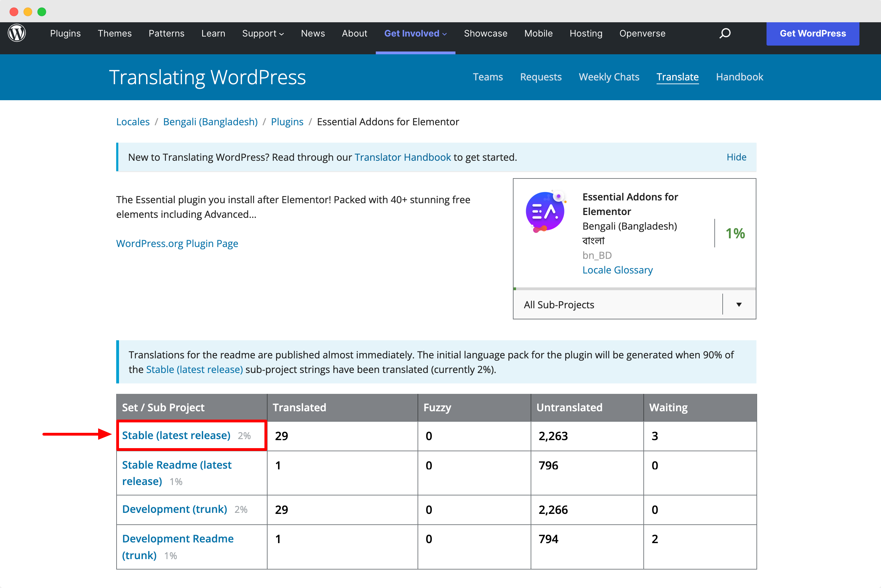Click translated count 29 in Stable row
The height and width of the screenshot is (588, 881).
[281, 436]
